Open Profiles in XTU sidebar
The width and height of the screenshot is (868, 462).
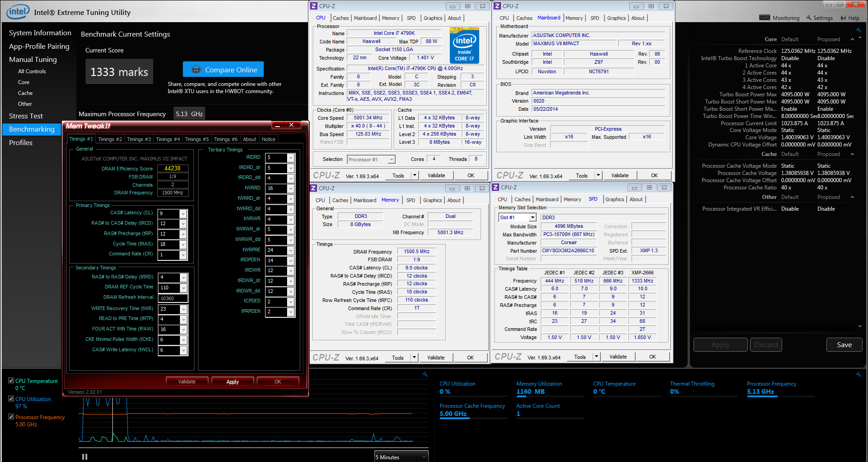click(21, 142)
